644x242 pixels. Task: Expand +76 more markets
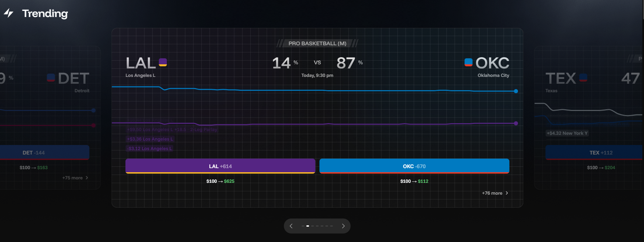[x=495, y=193]
